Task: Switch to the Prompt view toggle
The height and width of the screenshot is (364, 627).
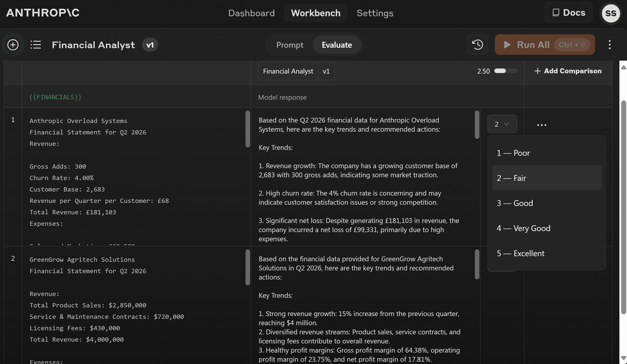Action: pyautogui.click(x=290, y=45)
